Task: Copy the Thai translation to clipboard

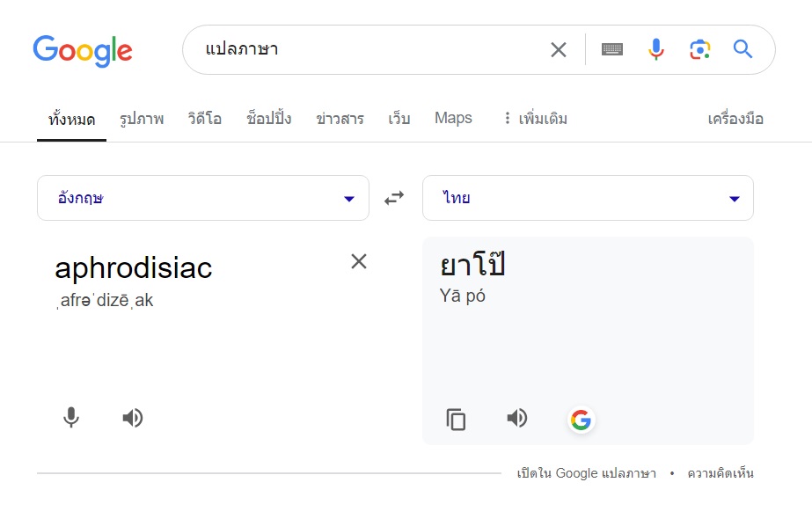Action: tap(456, 419)
